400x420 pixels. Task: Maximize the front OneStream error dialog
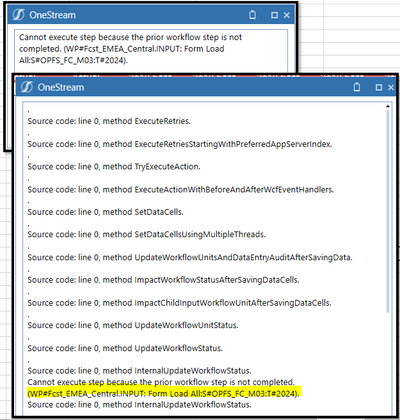(379, 87)
